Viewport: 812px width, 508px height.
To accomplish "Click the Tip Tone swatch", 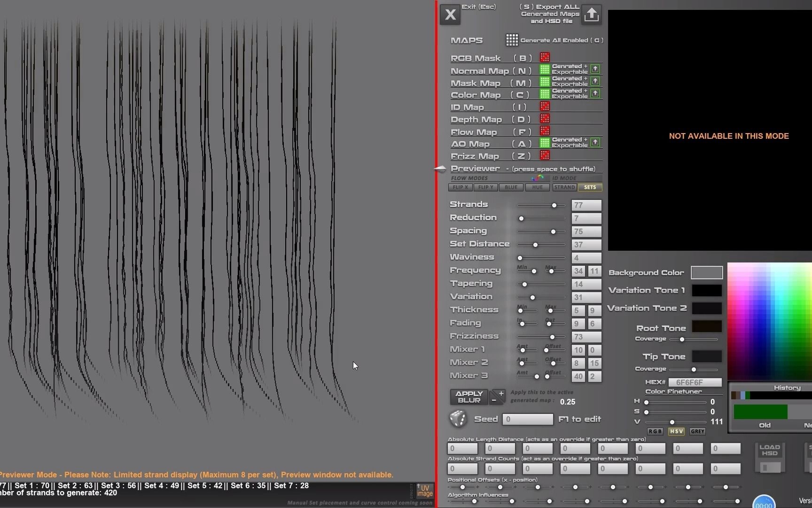I will (707, 357).
